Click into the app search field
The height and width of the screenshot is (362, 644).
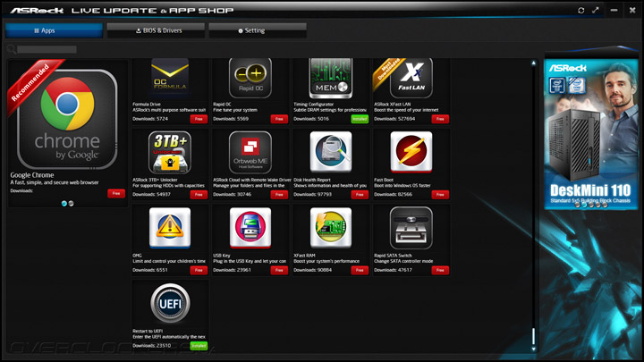click(x=47, y=49)
